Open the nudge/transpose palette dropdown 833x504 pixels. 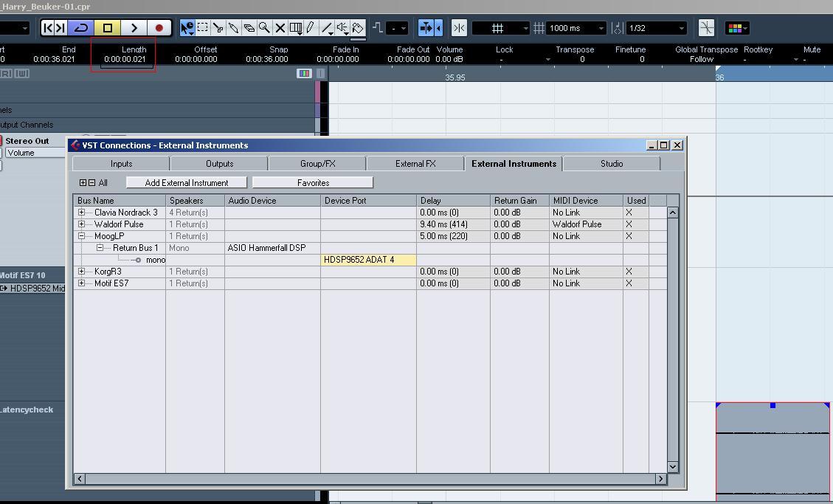click(397, 28)
